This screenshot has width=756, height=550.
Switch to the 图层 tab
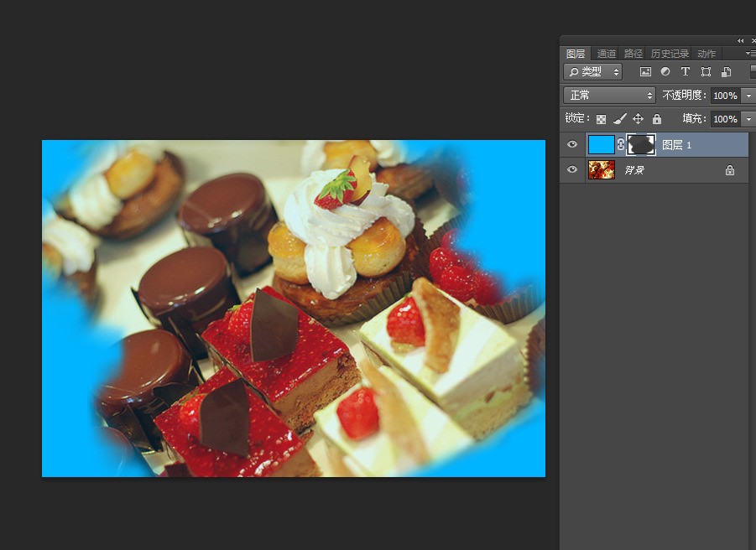576,54
